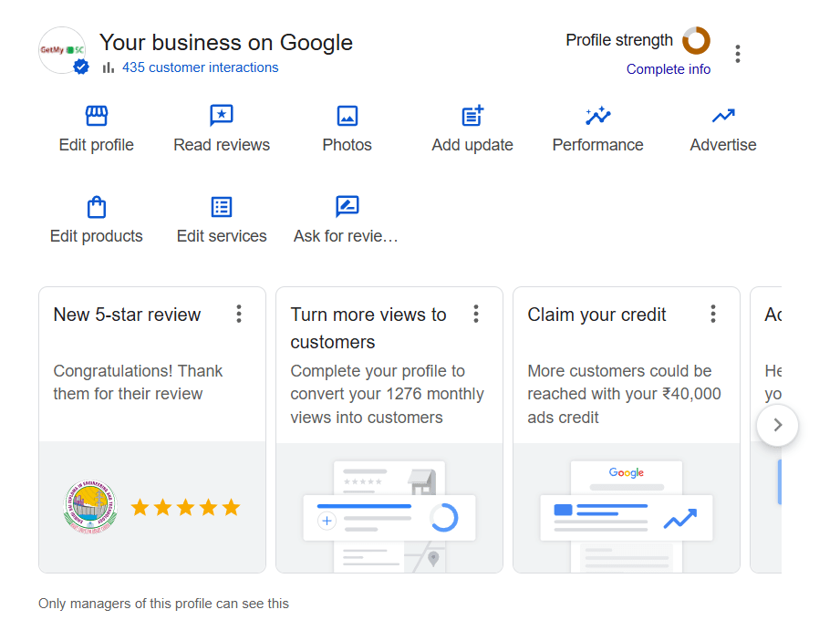Click the Edit products label
The height and width of the screenshot is (620, 840).
coord(97,236)
